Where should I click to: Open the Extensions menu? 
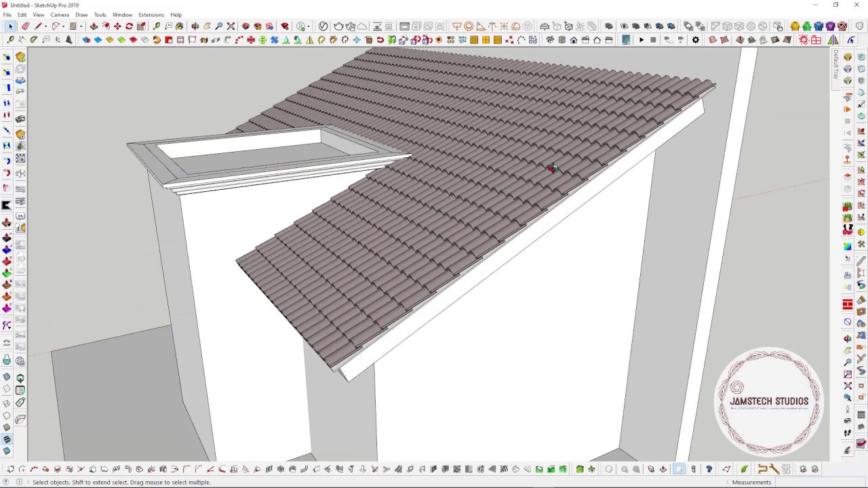pyautogui.click(x=151, y=15)
